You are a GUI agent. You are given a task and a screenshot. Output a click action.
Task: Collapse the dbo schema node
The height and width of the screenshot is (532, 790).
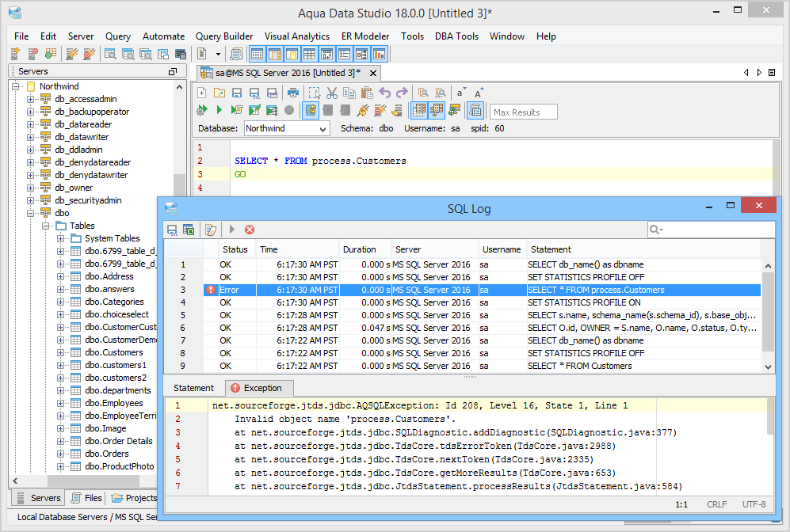31,213
